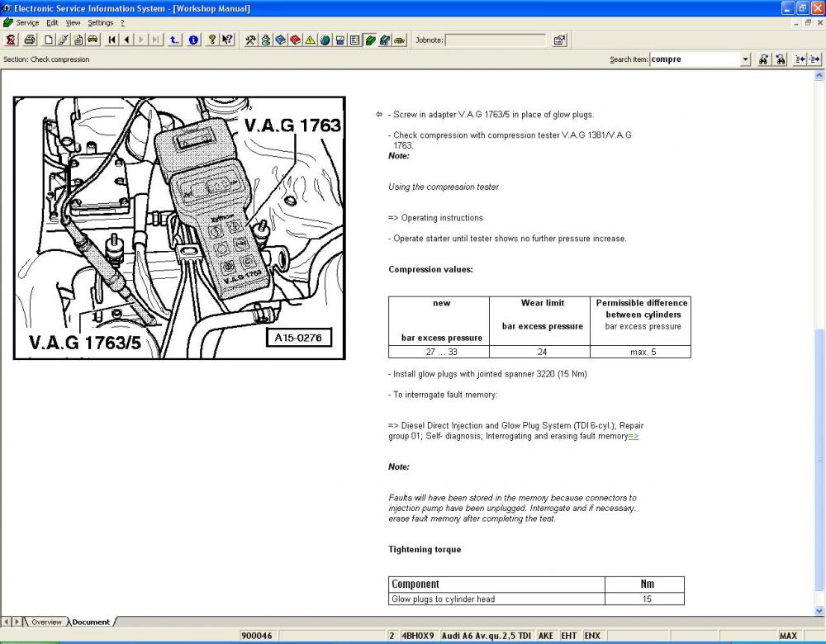Click the printer icon in the toolbar
The height and width of the screenshot is (644, 826).
click(31, 40)
